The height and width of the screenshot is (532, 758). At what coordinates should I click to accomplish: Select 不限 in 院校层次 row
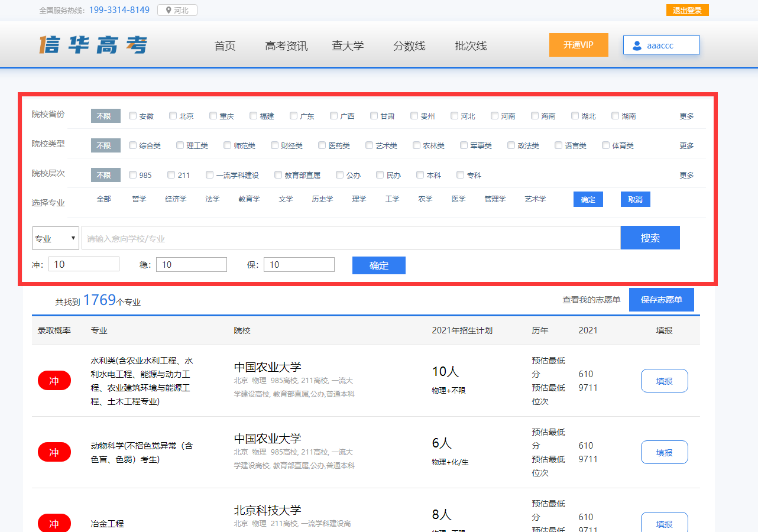(106, 175)
